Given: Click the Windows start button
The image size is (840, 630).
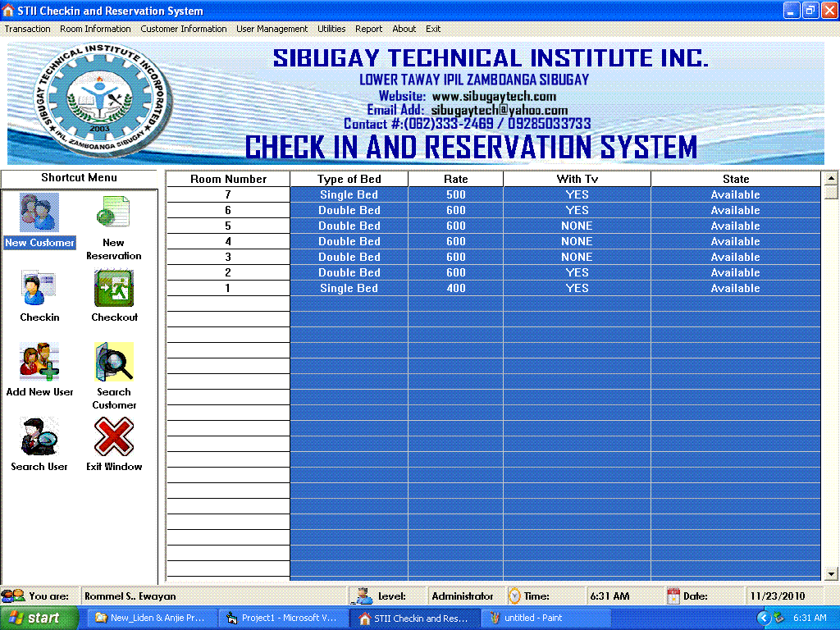Looking at the screenshot, I should tap(39, 618).
